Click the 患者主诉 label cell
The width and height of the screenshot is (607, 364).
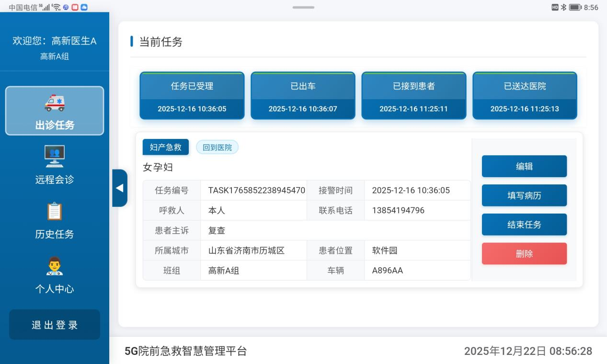click(172, 230)
